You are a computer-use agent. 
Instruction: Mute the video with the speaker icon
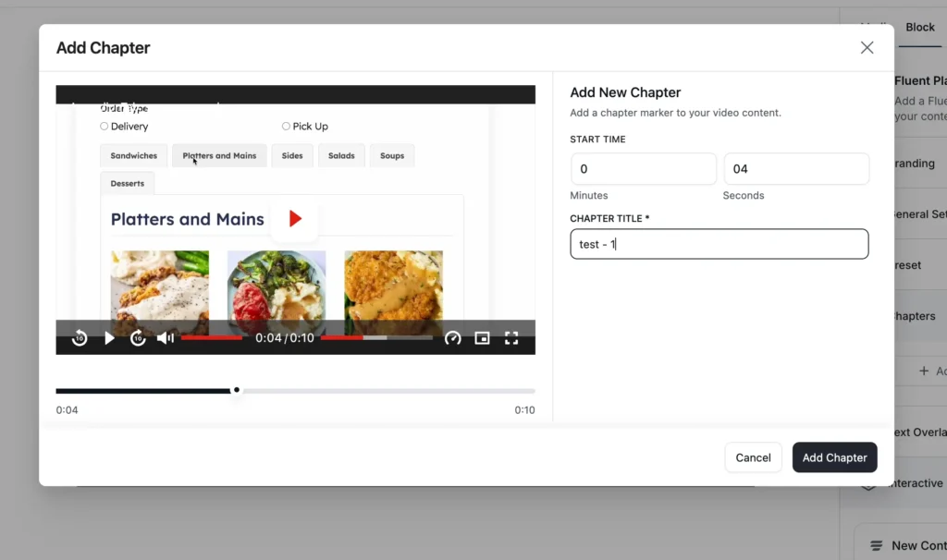click(x=165, y=338)
